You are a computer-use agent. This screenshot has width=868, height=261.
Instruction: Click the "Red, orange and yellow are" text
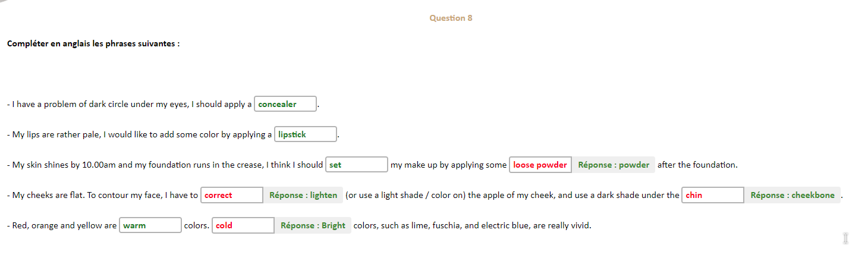pos(62,226)
